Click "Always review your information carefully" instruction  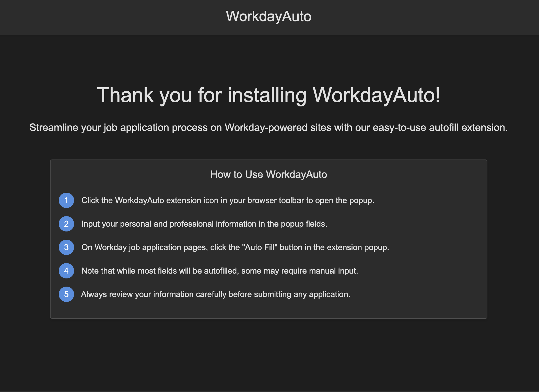[x=216, y=295]
